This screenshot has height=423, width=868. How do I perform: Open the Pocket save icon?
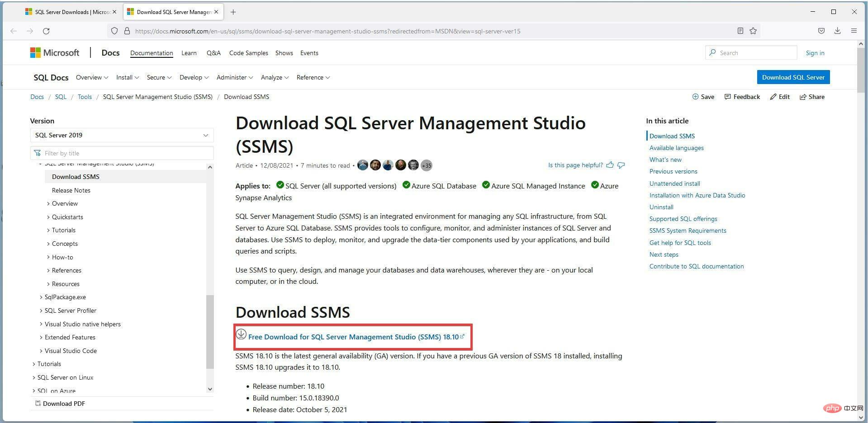coord(821,31)
